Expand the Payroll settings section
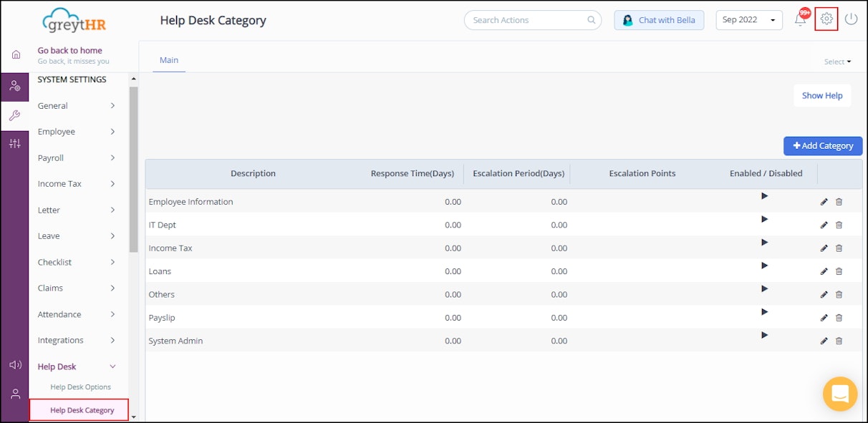Screen dimensions: 868x423 pyautogui.click(x=51, y=157)
